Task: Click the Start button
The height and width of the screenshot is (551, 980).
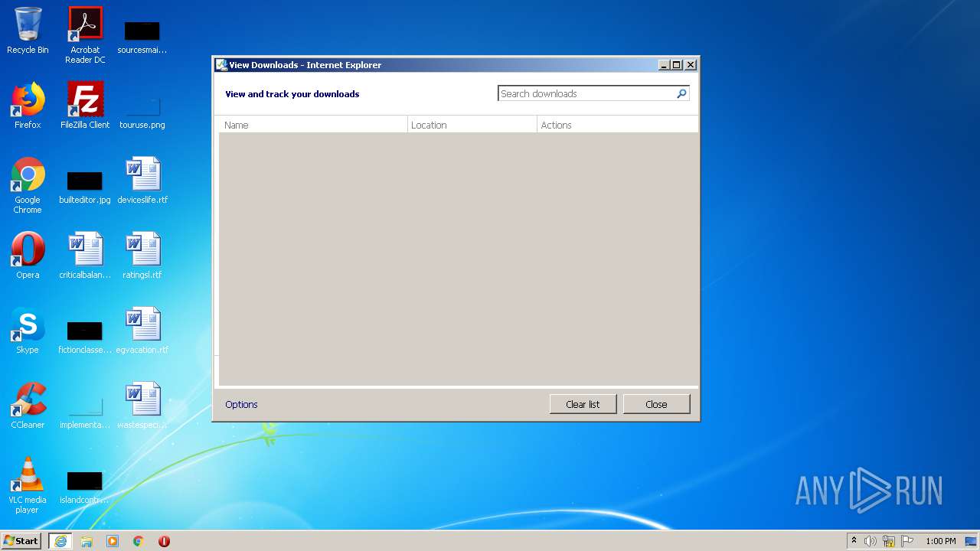Action: coord(21,541)
